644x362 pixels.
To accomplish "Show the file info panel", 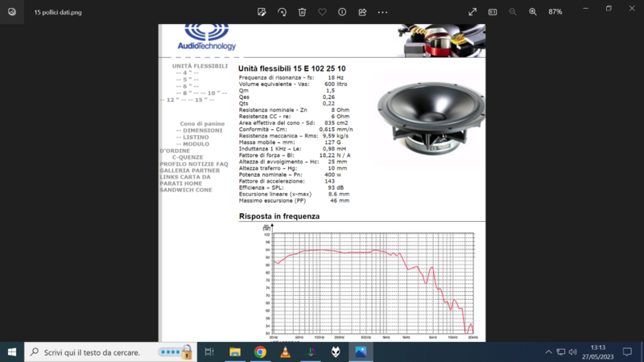I will coord(342,12).
